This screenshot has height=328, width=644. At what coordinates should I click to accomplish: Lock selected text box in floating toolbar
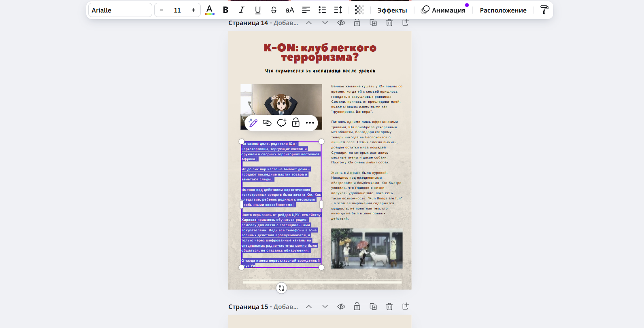tap(296, 123)
